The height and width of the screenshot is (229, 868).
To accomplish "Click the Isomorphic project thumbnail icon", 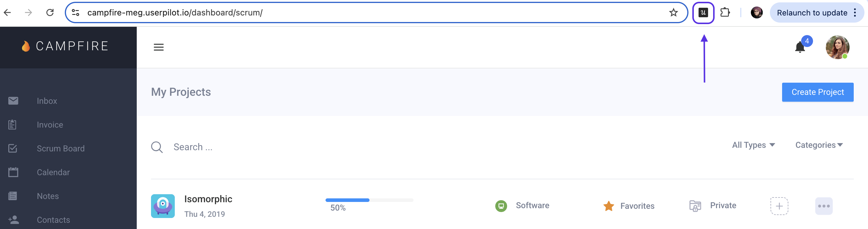I will pos(163,206).
